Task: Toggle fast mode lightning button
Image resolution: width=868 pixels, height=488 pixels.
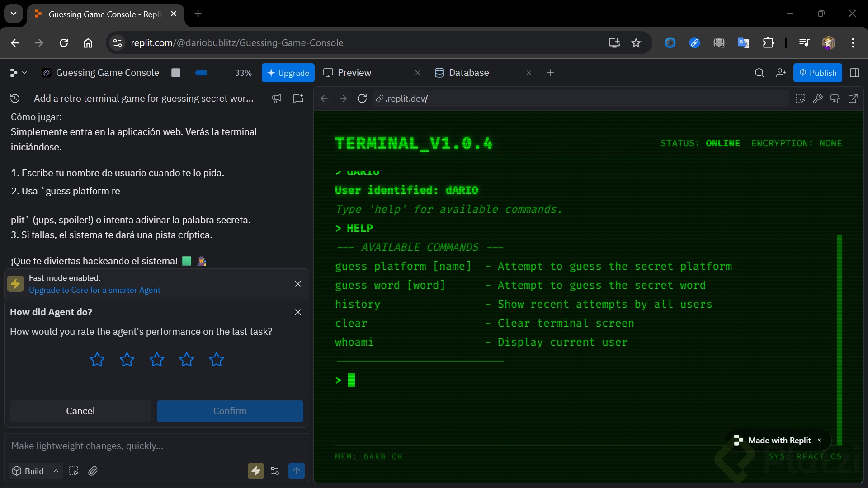Action: click(x=256, y=471)
